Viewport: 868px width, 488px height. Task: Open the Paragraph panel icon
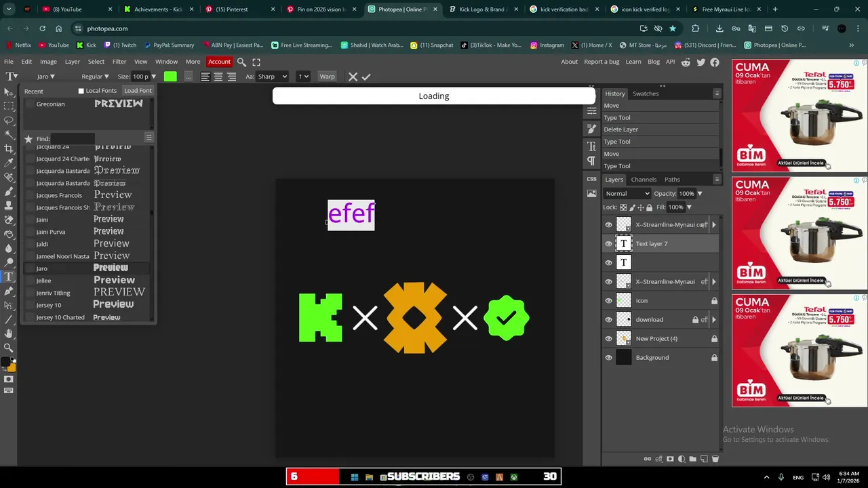click(x=591, y=161)
